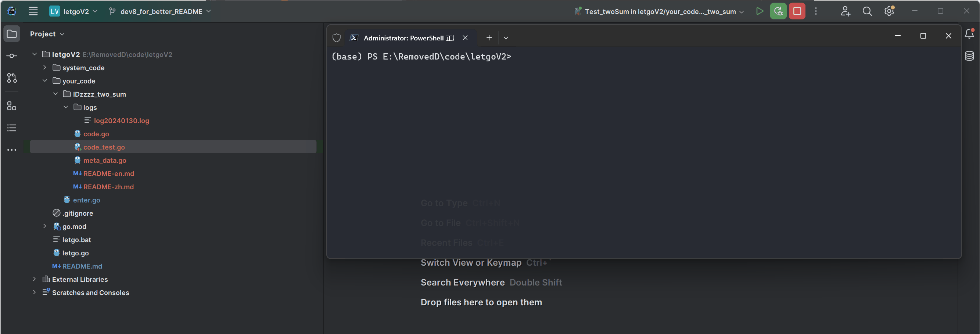Open the Pull Requests tool window icon
This screenshot has height=334, width=980.
coord(12,78)
